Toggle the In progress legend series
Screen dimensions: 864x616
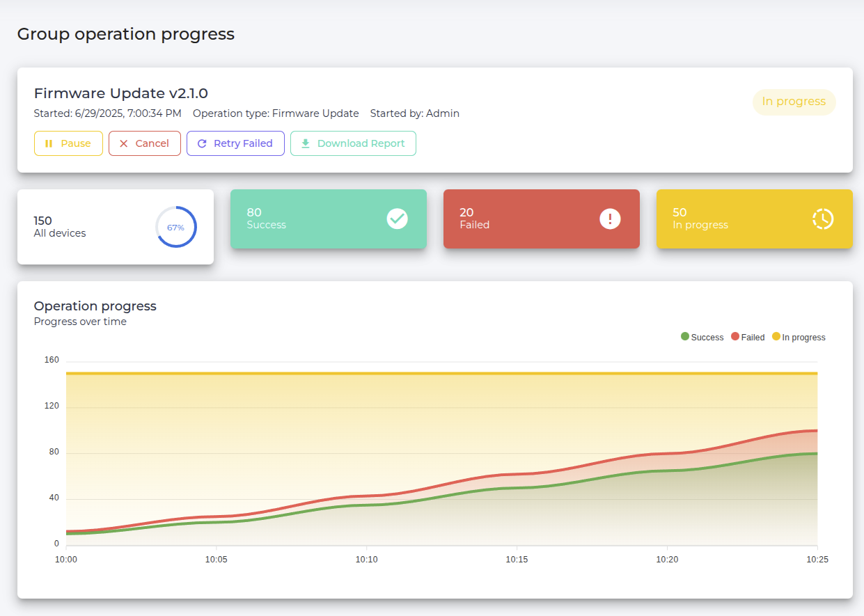pyautogui.click(x=799, y=337)
